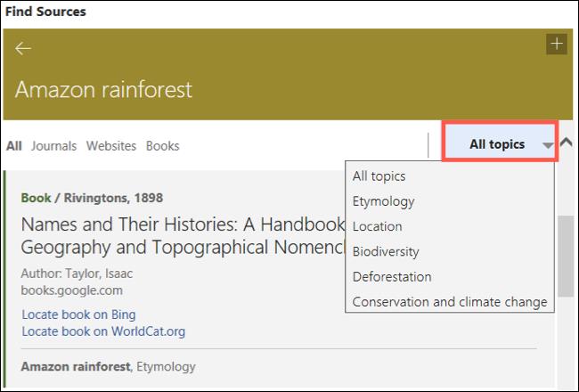Viewport: 579px width, 392px height.
Task: Select All topics in dropdown list
Action: 379,176
